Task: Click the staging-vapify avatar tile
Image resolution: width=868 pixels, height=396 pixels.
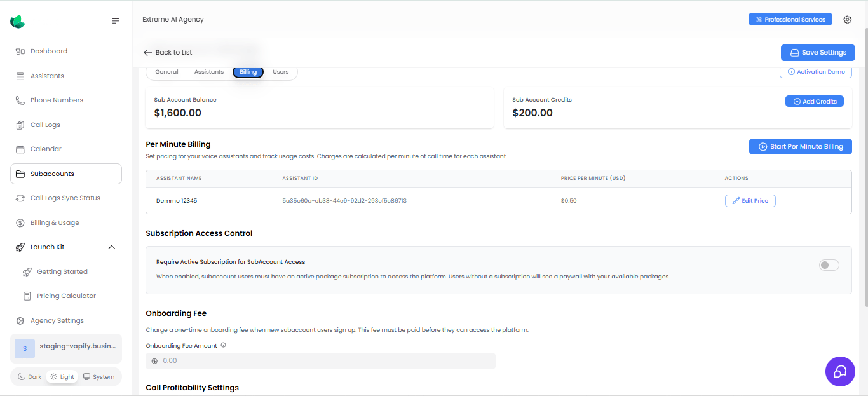Action: (x=25, y=348)
